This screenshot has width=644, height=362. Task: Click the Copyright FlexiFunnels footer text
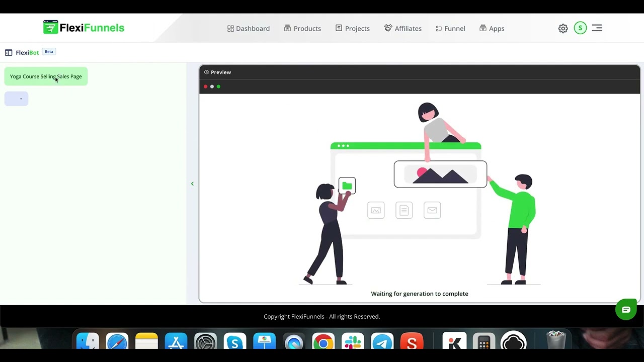pos(322,317)
